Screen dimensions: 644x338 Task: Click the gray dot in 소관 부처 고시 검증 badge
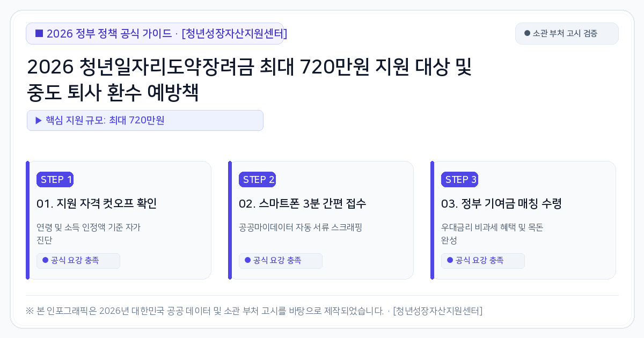pos(527,33)
